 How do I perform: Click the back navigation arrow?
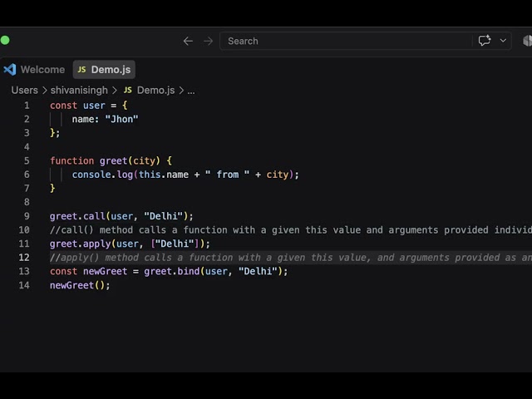point(188,41)
